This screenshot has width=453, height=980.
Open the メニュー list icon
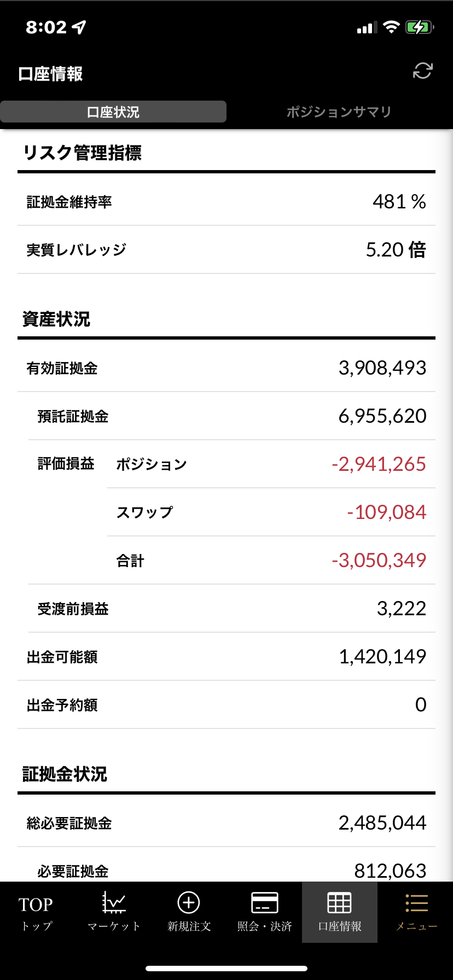pos(416,903)
